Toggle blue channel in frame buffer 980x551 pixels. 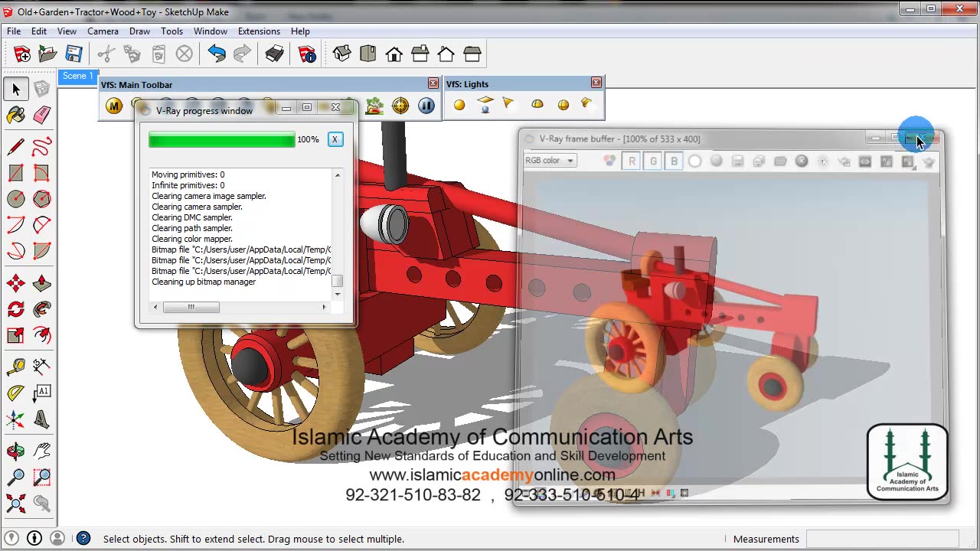tap(675, 161)
